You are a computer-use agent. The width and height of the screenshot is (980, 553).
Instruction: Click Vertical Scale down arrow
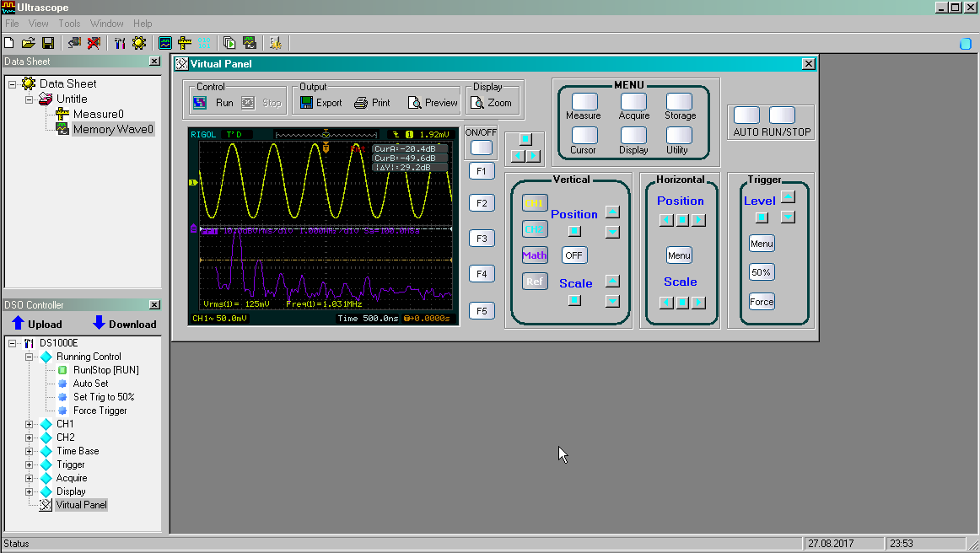[612, 301]
